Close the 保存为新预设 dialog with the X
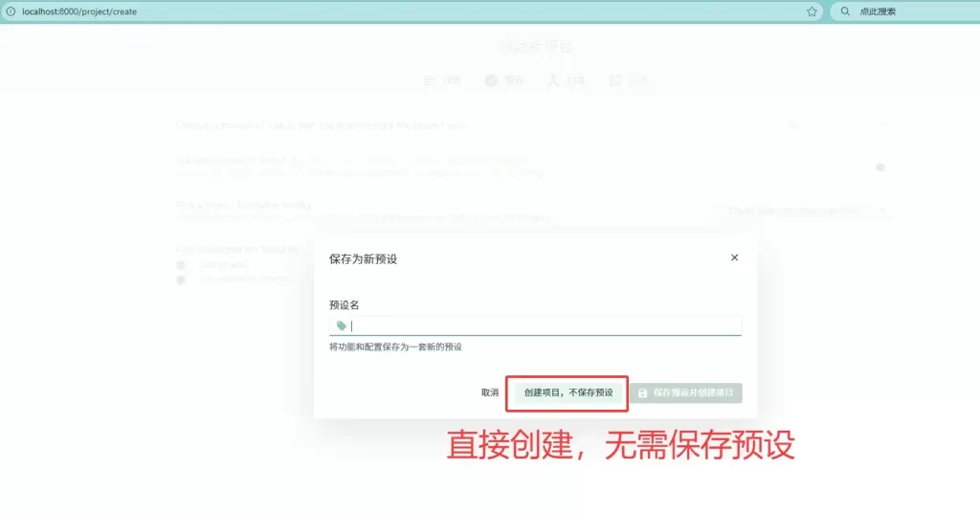The height and width of the screenshot is (515, 980). 734,257
